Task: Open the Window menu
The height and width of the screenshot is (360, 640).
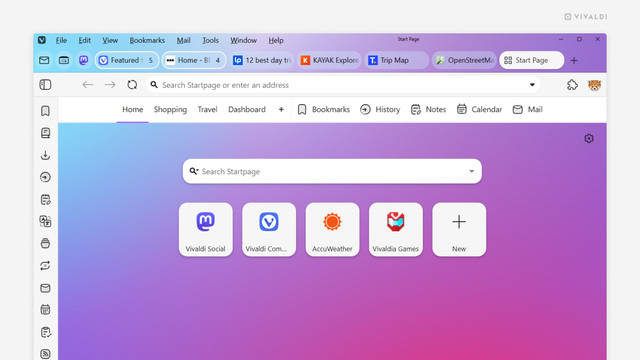Action: [x=243, y=40]
